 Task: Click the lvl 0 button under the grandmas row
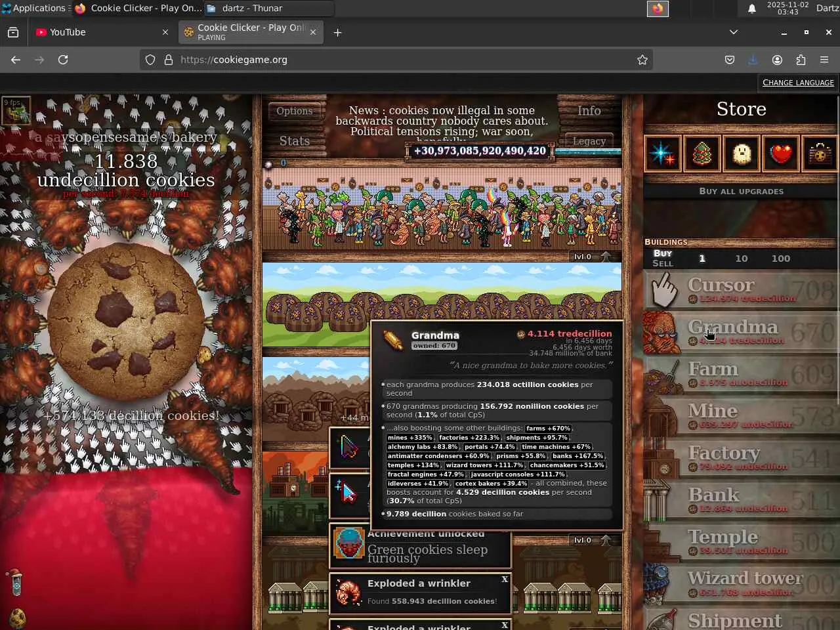583,257
